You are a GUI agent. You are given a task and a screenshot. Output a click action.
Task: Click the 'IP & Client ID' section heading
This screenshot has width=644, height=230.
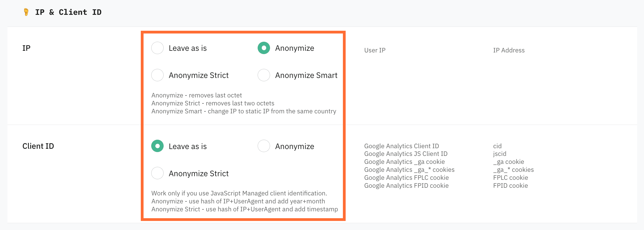click(x=68, y=12)
